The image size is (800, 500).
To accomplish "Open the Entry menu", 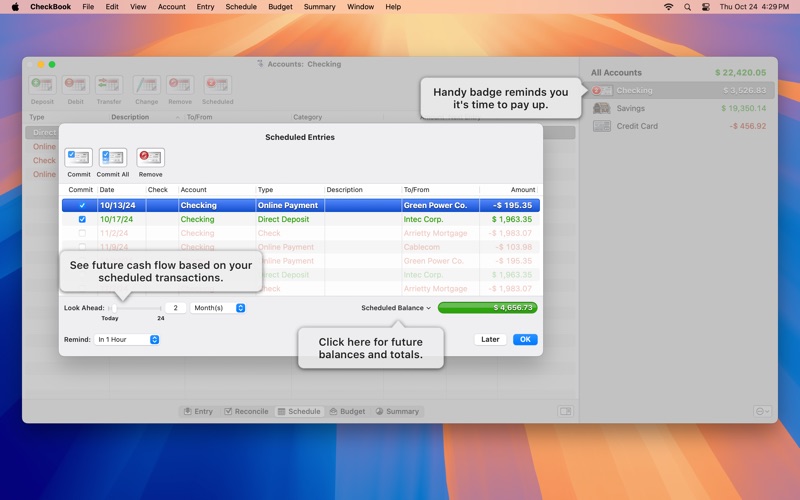I will tap(205, 7).
